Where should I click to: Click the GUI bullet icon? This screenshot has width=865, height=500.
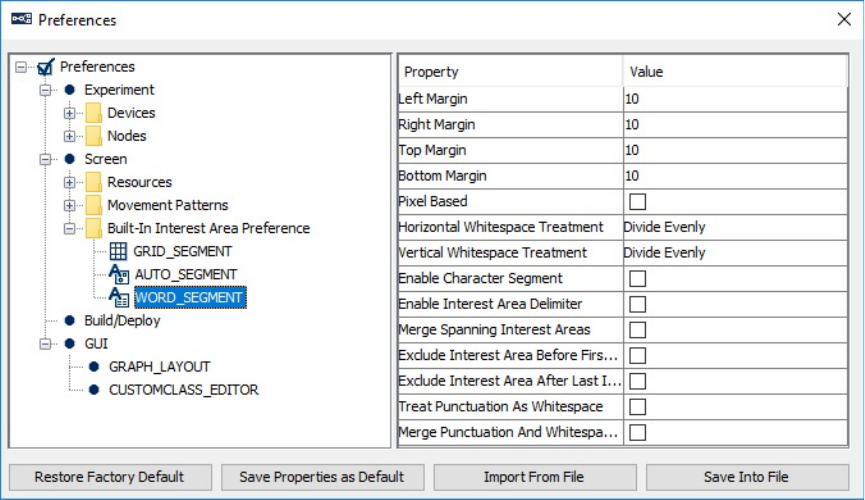[70, 344]
